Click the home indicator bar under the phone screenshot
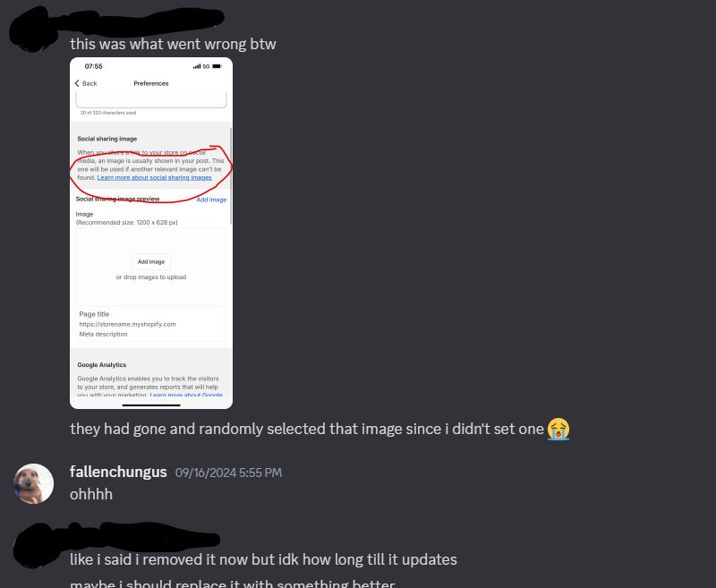This screenshot has width=716, height=588. (x=151, y=405)
